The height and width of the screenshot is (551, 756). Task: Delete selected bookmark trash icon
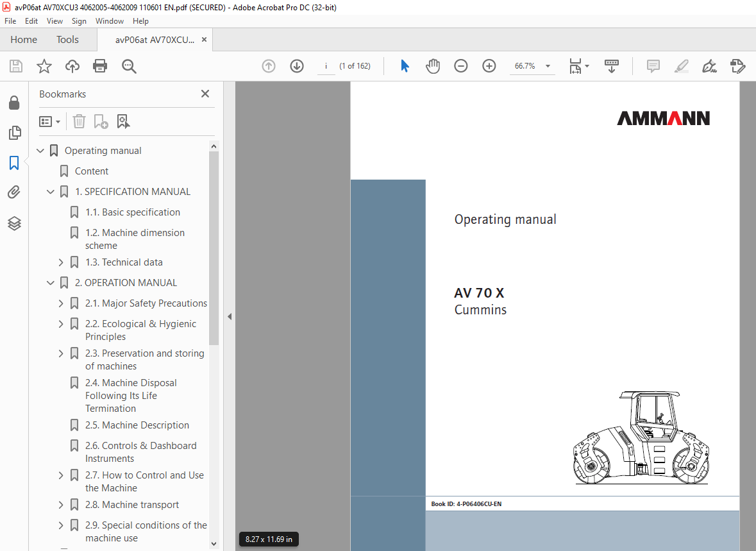79,122
